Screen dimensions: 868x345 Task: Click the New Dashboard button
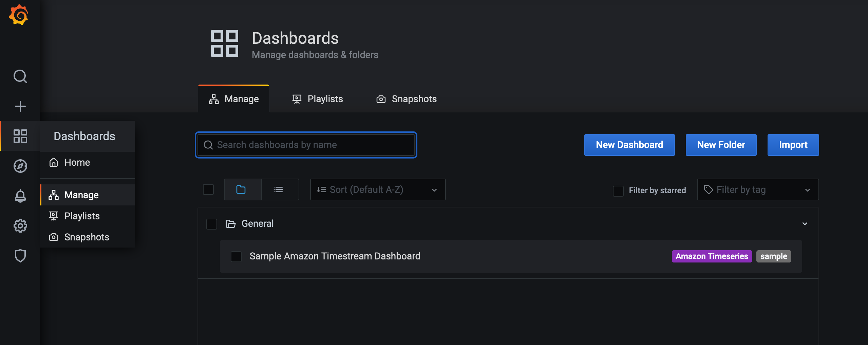click(x=629, y=145)
